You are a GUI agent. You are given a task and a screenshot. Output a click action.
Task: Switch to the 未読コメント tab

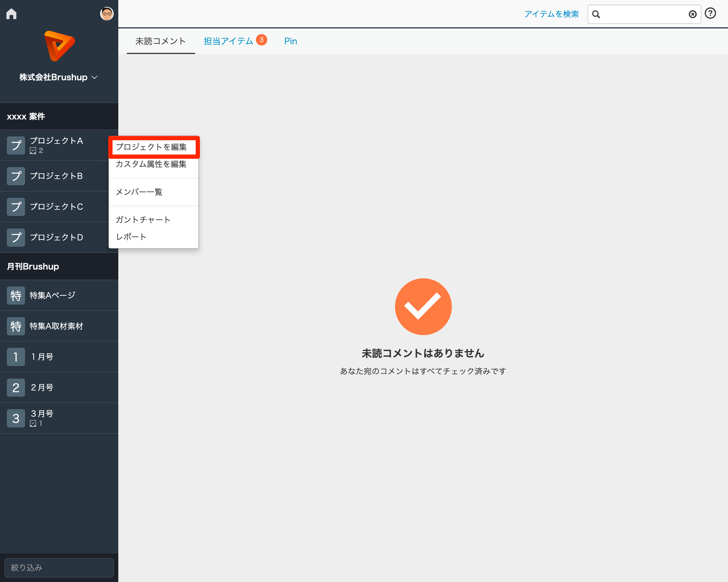tap(161, 41)
